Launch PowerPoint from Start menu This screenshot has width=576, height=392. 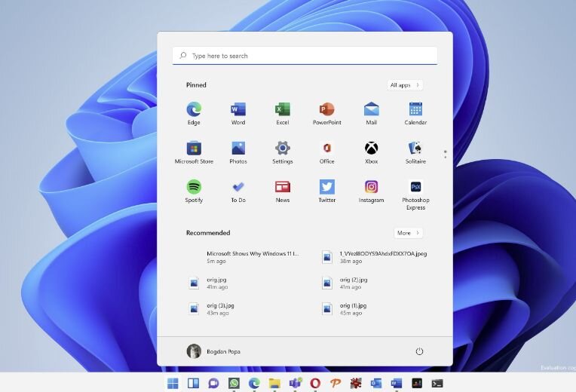327,114
